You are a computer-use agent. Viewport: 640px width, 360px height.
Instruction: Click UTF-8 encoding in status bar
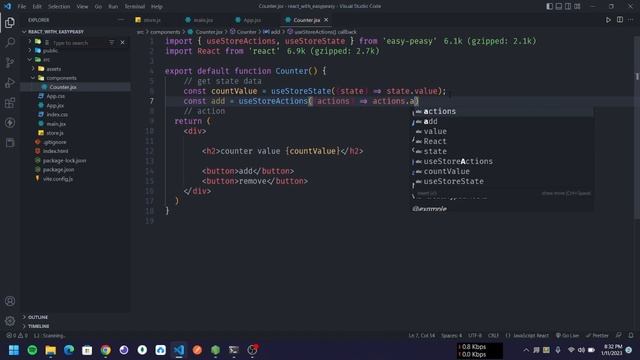pos(475,336)
